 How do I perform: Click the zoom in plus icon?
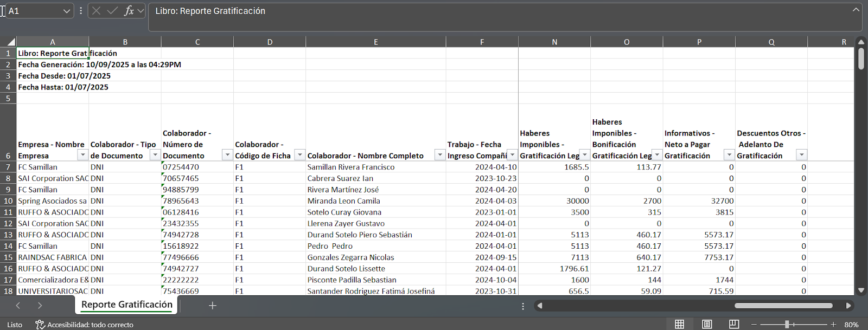[833, 324]
